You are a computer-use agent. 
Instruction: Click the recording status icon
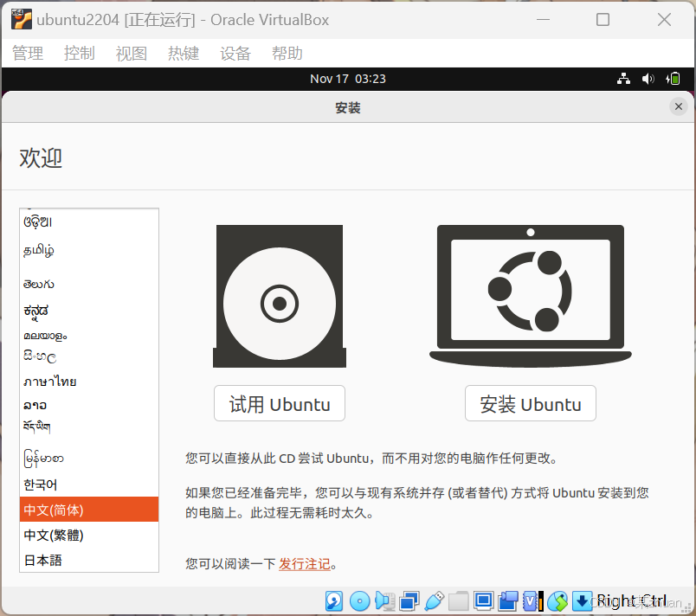508,601
